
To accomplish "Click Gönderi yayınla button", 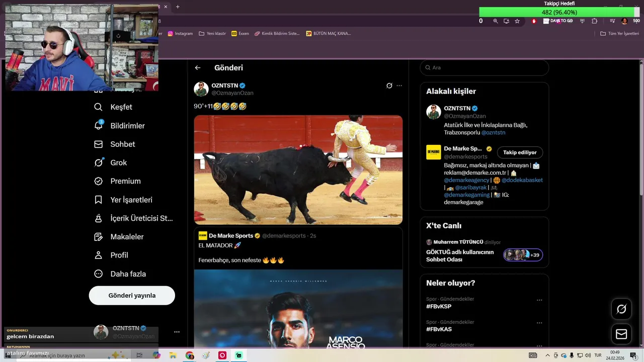I will (132, 296).
